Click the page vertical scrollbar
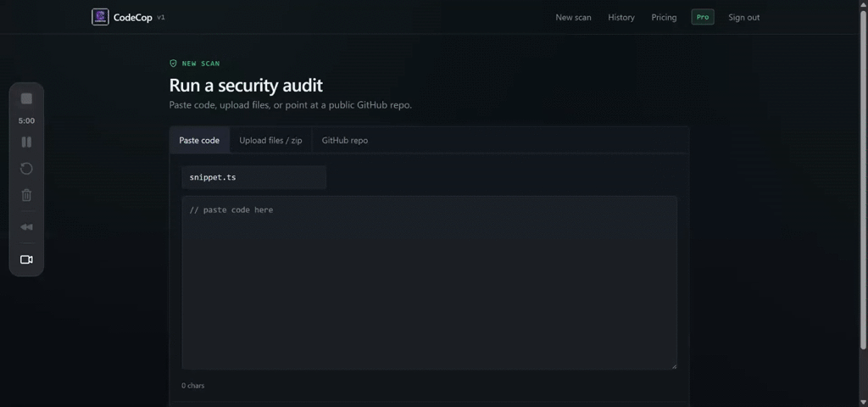 tap(863, 180)
